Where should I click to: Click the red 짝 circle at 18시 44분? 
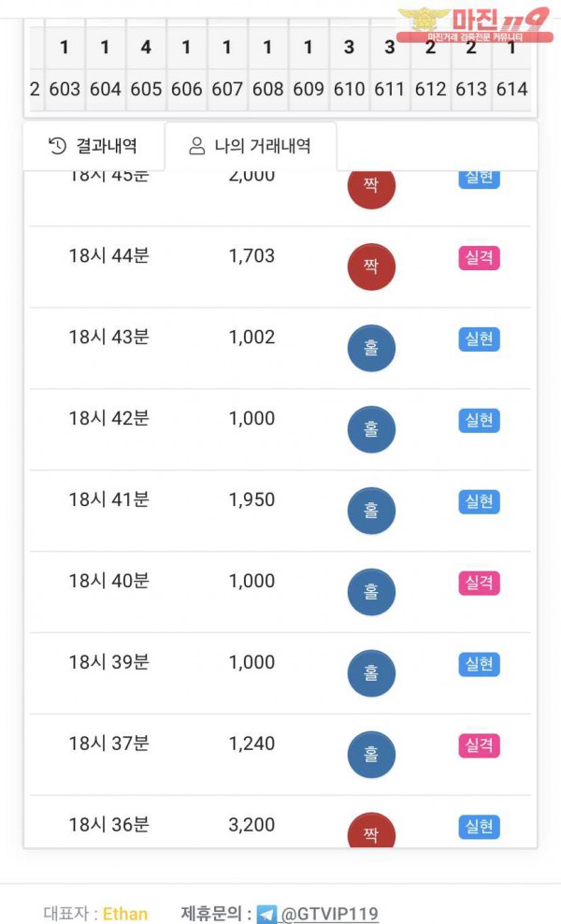[x=371, y=267]
